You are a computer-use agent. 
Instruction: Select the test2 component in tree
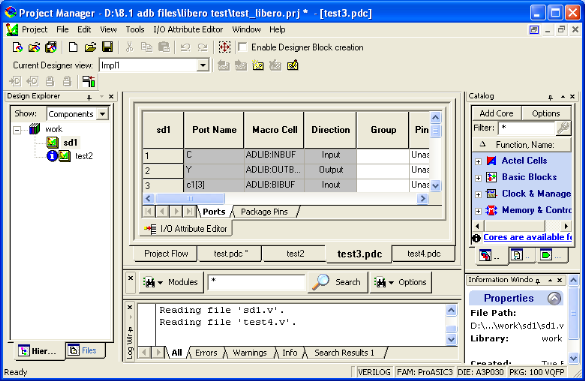[84, 156]
